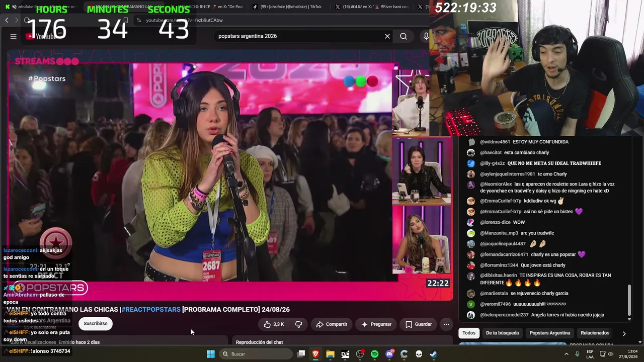Image resolution: width=644 pixels, height=362 pixels.
Task: Dislike the video with thumbs down
Action: 298,324
